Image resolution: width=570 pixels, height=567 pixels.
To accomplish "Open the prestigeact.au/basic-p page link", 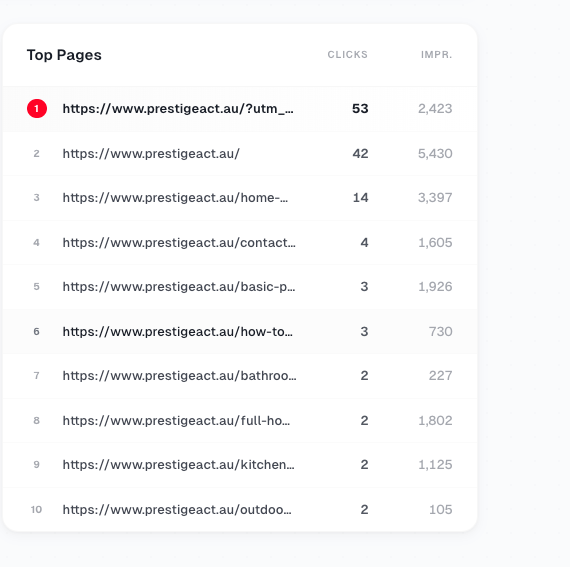I will [179, 286].
